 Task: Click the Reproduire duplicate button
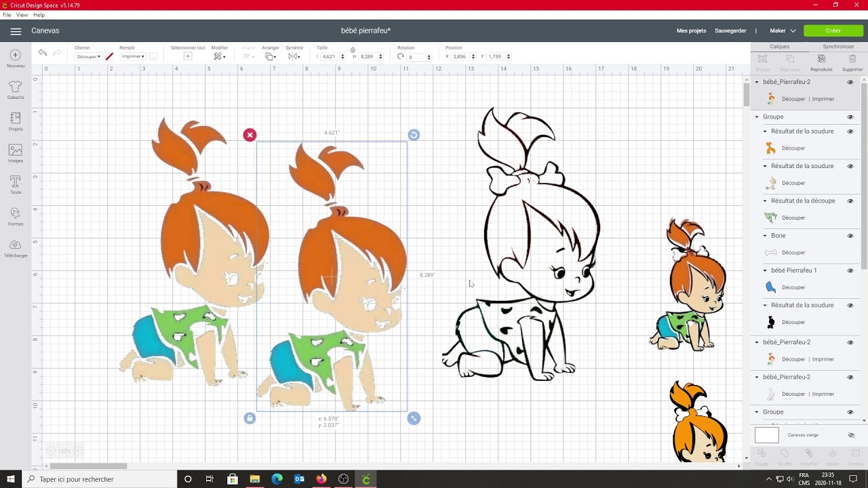coord(821,62)
